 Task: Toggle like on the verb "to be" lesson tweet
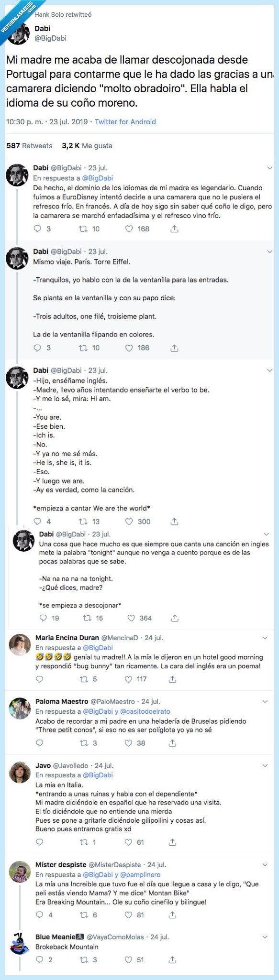(x=129, y=522)
